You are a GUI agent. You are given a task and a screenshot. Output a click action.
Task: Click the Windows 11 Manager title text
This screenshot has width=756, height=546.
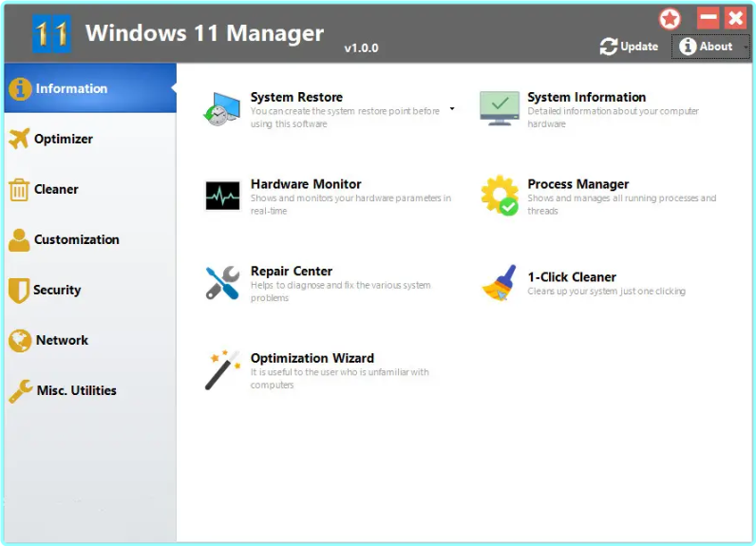click(204, 33)
